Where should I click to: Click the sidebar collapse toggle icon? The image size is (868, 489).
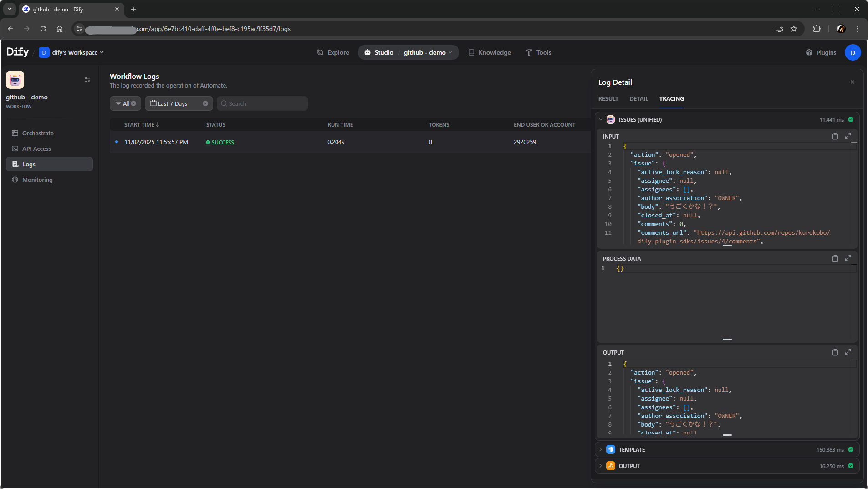[87, 80]
